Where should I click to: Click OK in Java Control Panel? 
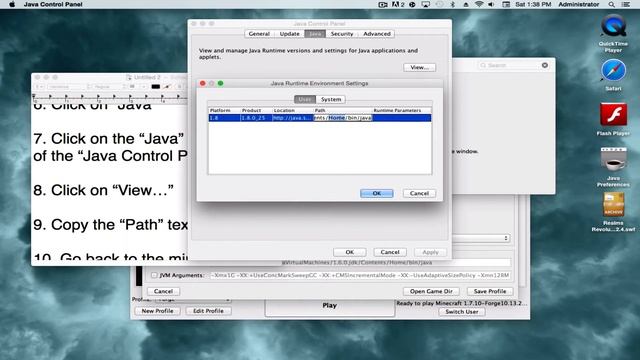pos(350,252)
